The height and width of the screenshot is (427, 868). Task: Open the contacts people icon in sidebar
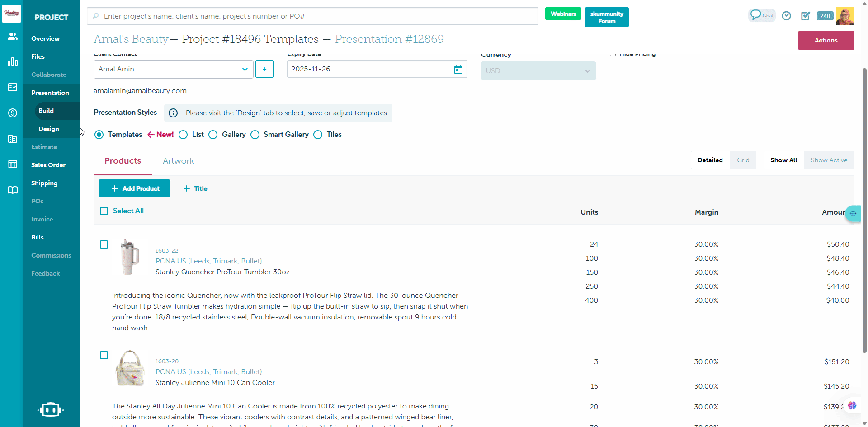pos(13,36)
